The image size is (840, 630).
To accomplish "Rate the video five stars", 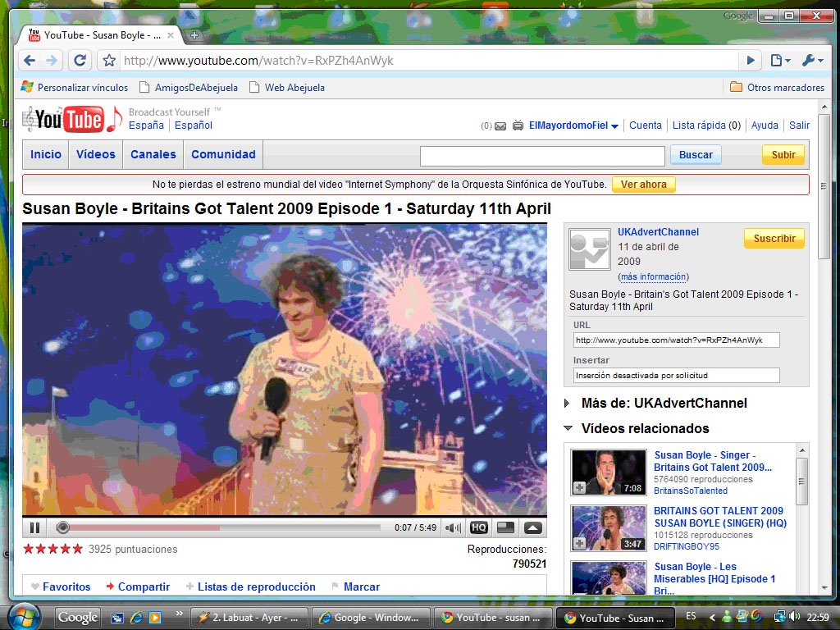I will (77, 549).
